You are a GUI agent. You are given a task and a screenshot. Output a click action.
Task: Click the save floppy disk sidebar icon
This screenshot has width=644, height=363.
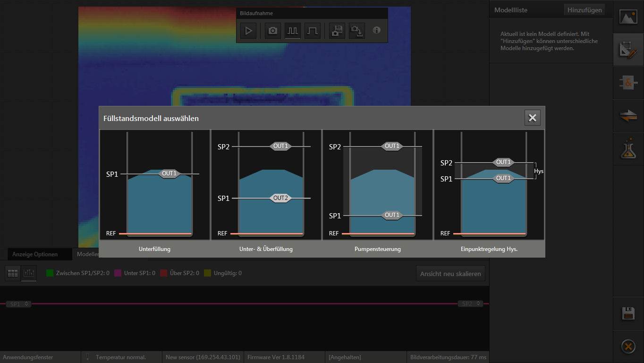(628, 313)
